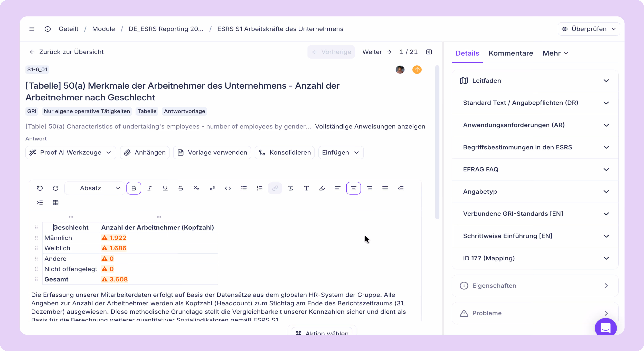The height and width of the screenshot is (351, 644).
Task: Expand the EFRAG FAQ section
Action: pyautogui.click(x=535, y=170)
